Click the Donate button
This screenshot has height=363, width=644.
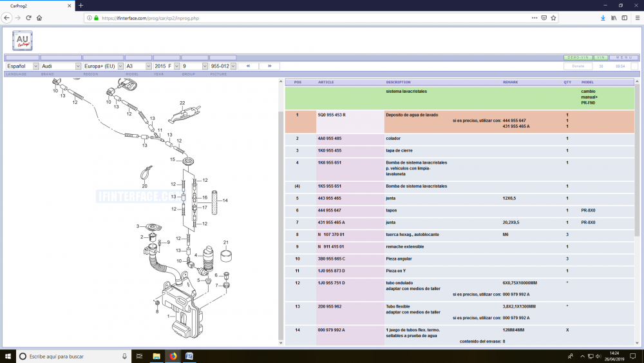(x=578, y=66)
